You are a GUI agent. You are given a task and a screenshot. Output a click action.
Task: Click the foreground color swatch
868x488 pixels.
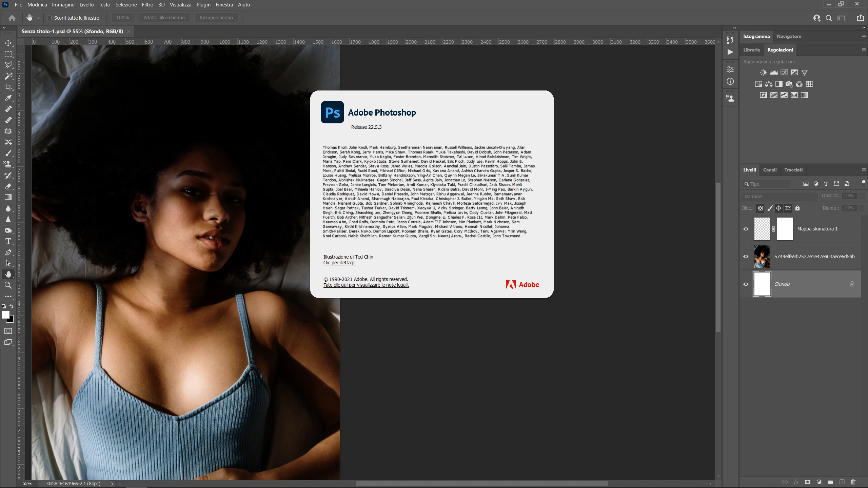[5, 315]
